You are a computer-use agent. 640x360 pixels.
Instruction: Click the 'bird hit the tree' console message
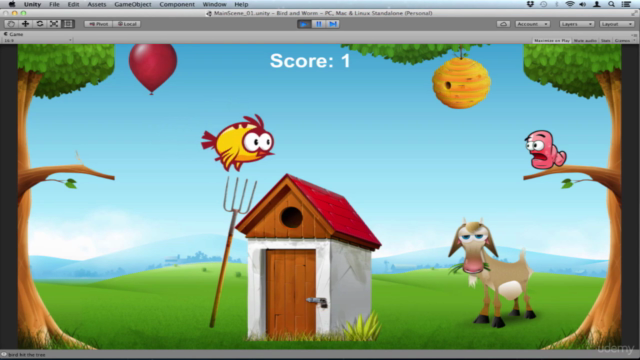coord(27,355)
